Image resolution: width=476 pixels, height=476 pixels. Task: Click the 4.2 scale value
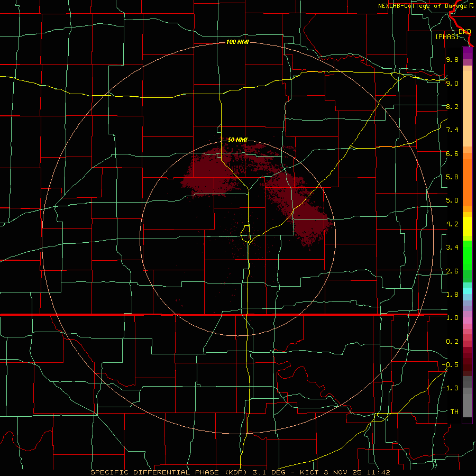tap(452, 224)
